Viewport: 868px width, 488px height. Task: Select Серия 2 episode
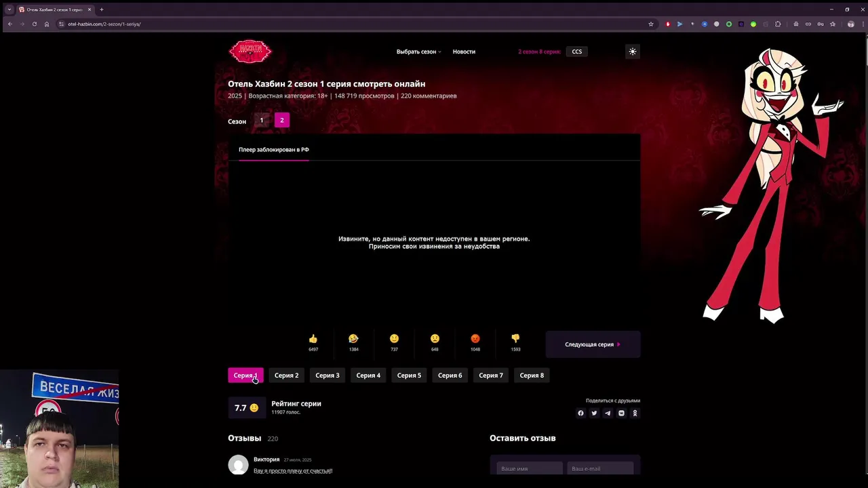(x=286, y=375)
